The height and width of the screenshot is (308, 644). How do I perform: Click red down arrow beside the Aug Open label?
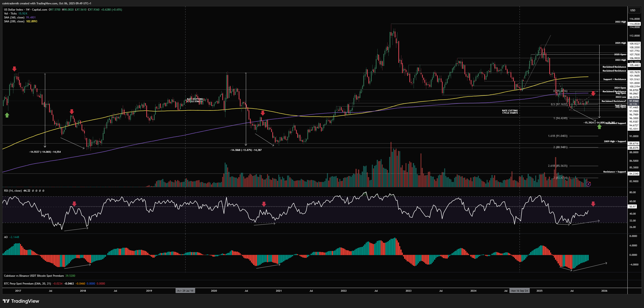click(593, 94)
